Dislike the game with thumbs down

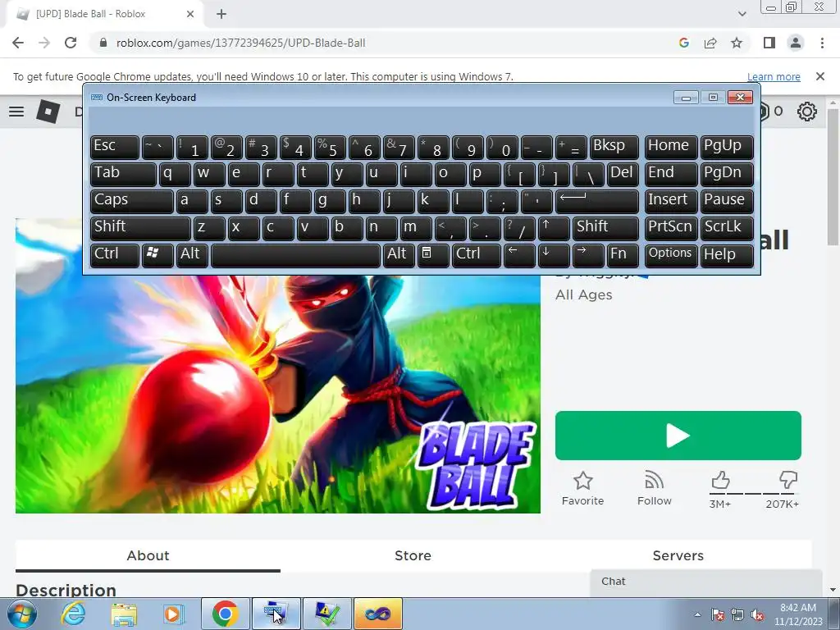point(788,480)
